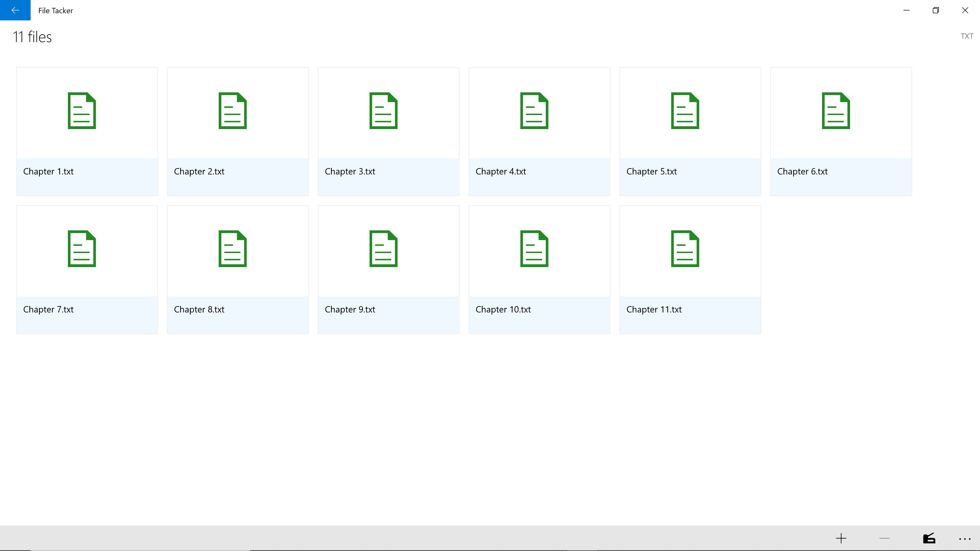Click the plus add files icon
This screenshot has width=980, height=551.
tap(841, 538)
